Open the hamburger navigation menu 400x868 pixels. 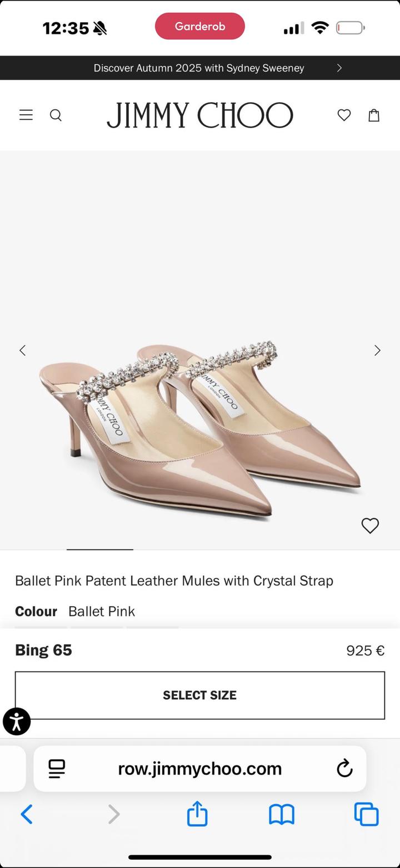[x=26, y=115]
